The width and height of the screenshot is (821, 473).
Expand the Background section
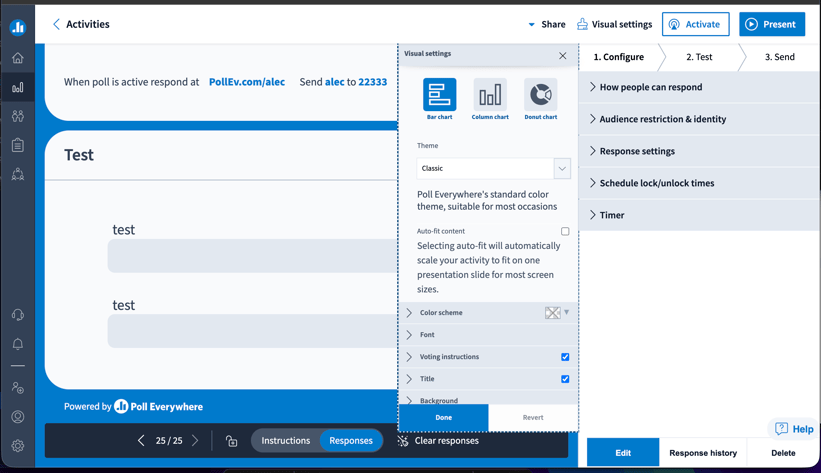pos(488,399)
